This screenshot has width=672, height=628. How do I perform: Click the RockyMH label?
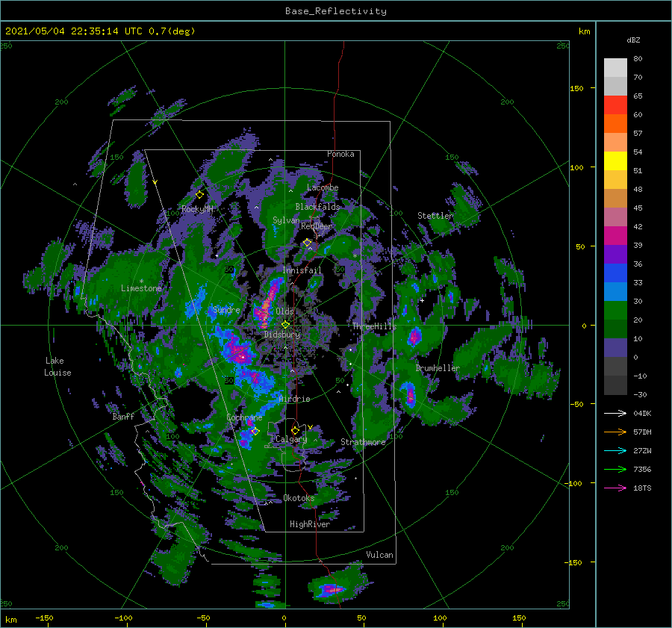197,209
